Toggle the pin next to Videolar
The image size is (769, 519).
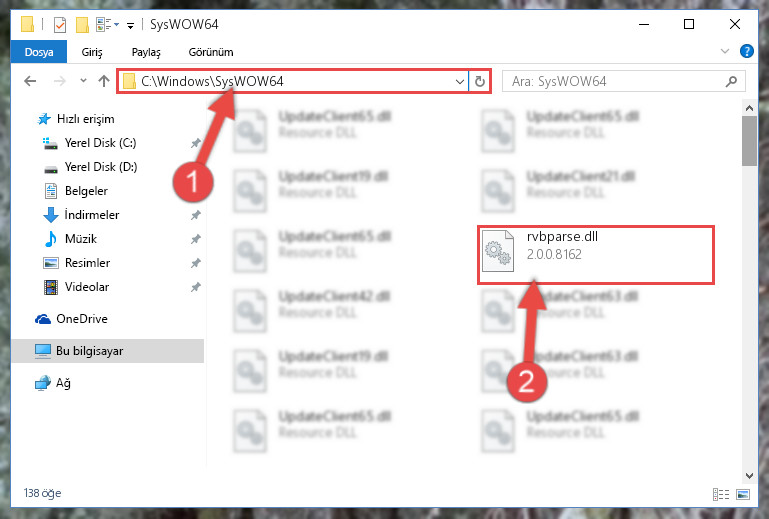[195, 287]
